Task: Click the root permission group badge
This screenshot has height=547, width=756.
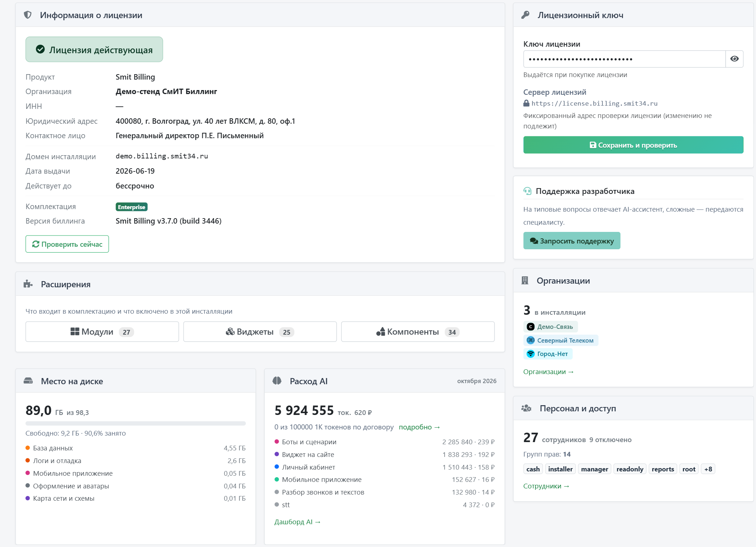Action: [689, 469]
